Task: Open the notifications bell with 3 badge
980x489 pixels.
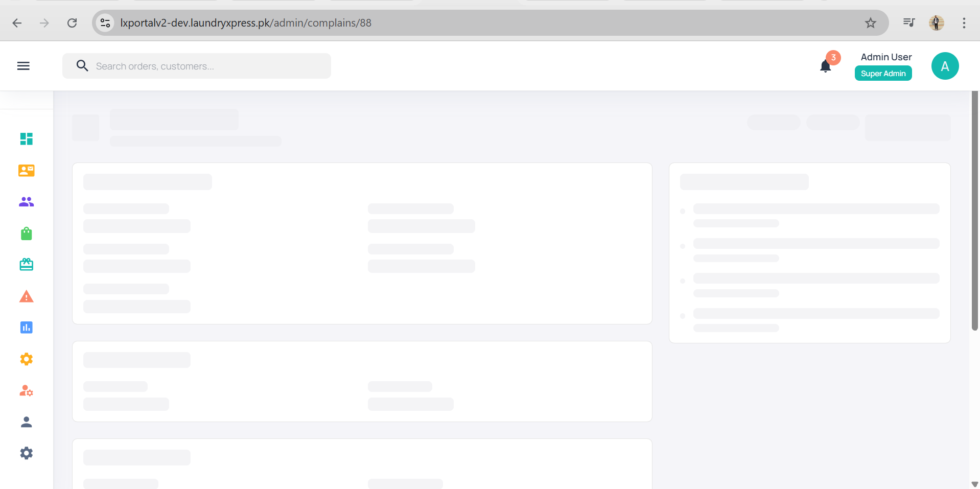Action: coord(826,66)
